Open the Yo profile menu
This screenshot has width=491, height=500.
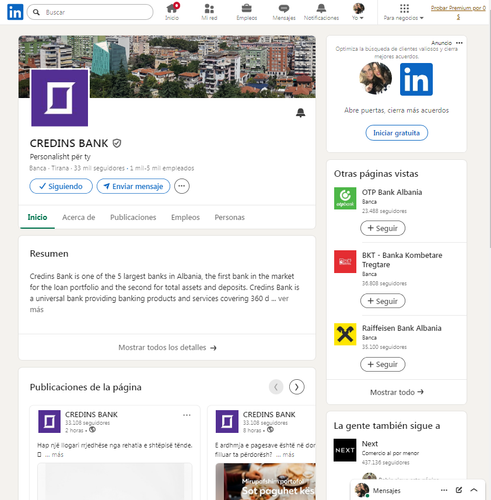click(358, 12)
